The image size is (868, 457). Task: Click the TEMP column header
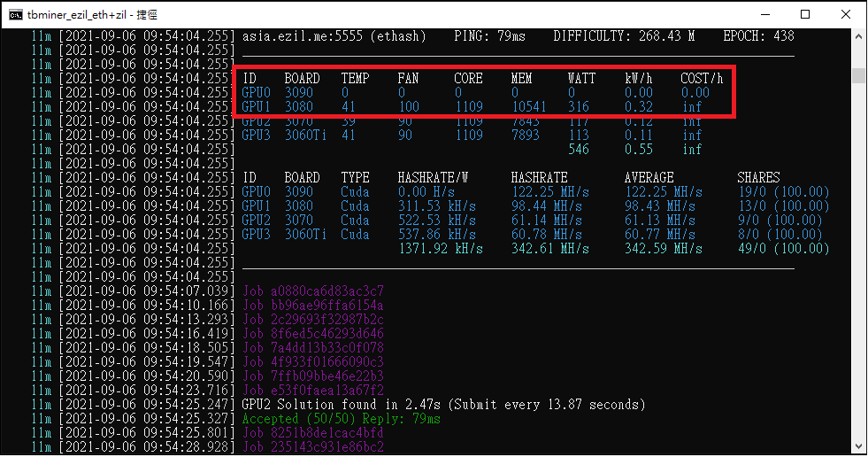[355, 79]
